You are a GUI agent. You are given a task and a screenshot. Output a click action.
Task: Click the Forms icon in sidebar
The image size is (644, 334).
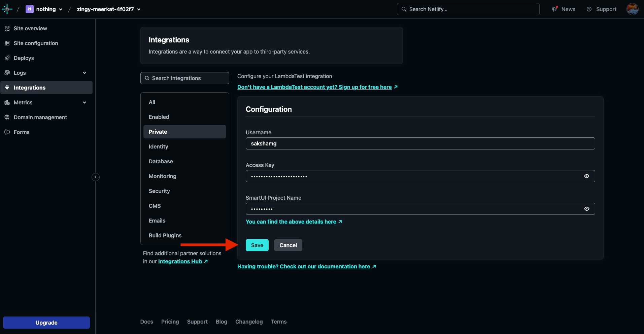7,132
